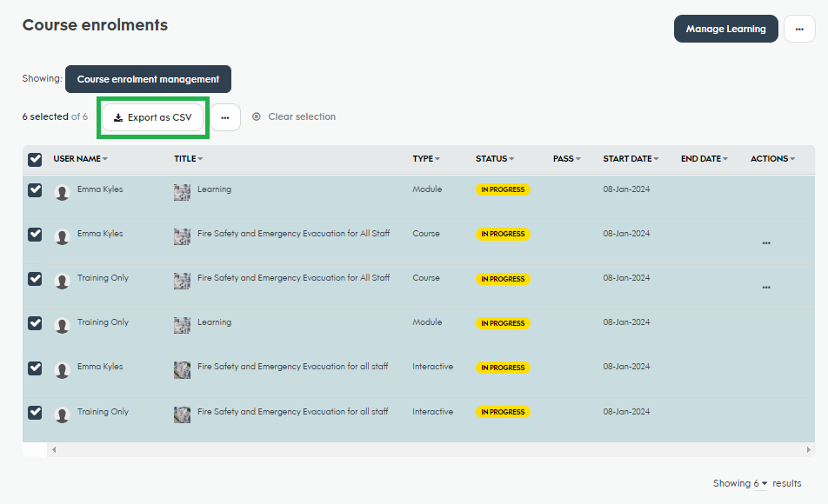The width and height of the screenshot is (828, 504).
Task: Open the Training Only Learning module title
Action: [214, 322]
